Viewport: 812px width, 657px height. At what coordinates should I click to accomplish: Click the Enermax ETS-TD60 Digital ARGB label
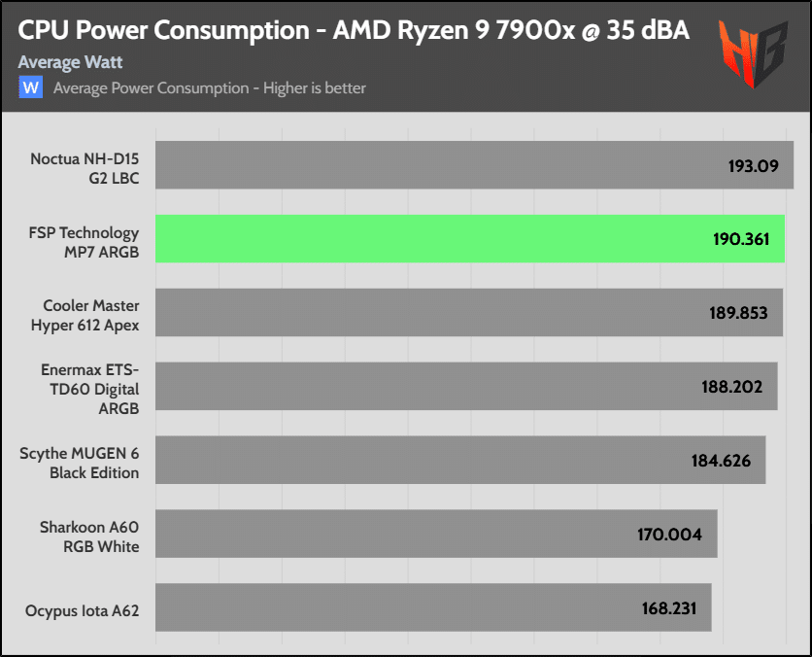(90, 389)
